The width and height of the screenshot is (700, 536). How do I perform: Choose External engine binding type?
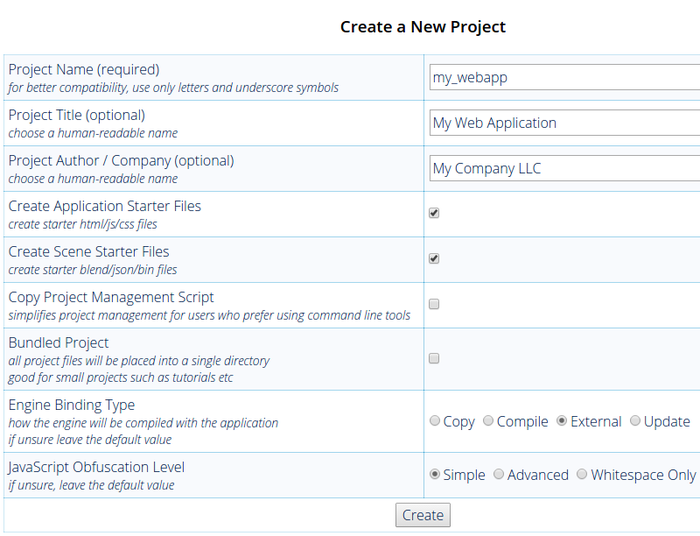pyautogui.click(x=562, y=421)
